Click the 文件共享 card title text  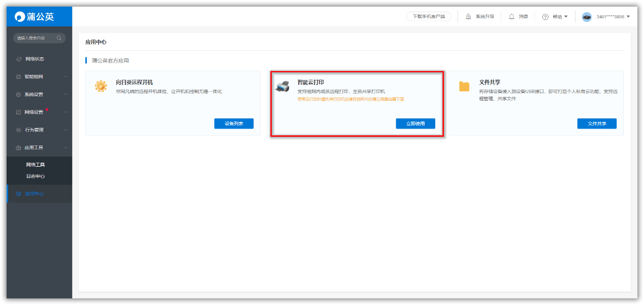coord(490,82)
